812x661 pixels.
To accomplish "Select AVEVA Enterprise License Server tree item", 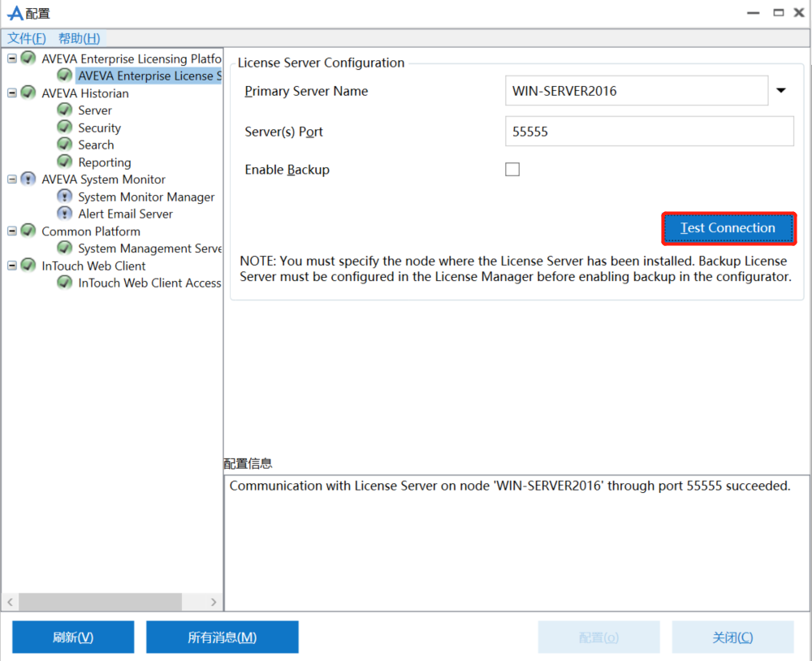I will (149, 76).
